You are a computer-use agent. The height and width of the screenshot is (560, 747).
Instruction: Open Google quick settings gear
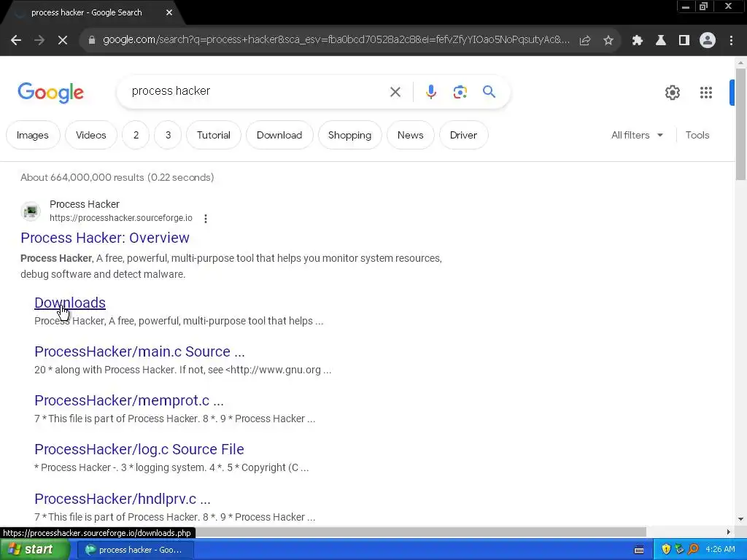coord(672,93)
